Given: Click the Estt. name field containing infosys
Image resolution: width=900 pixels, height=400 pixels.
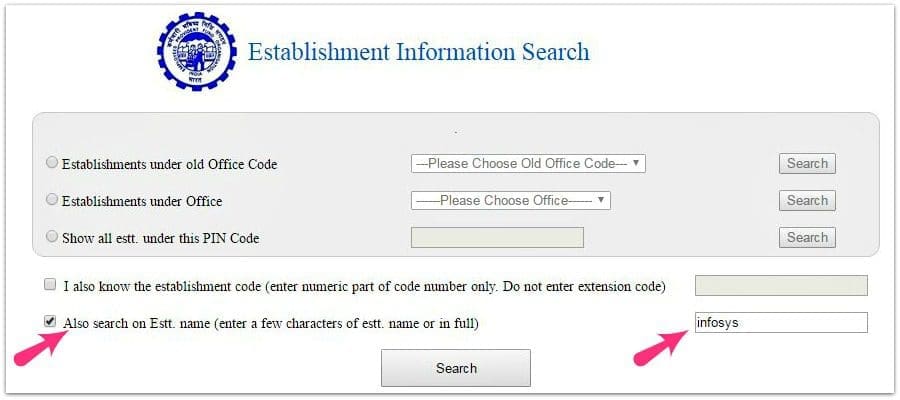Looking at the screenshot, I should [x=781, y=323].
